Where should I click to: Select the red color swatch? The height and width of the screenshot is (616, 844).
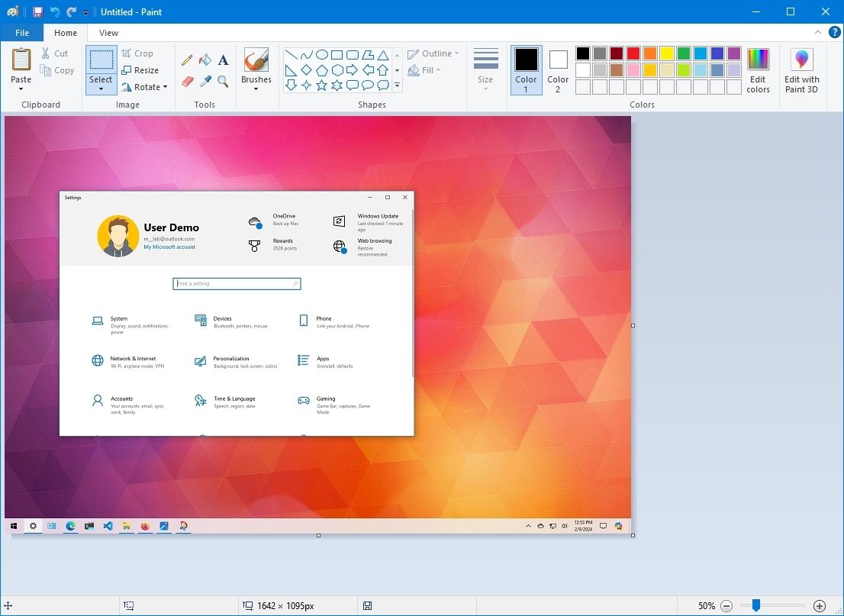point(633,53)
